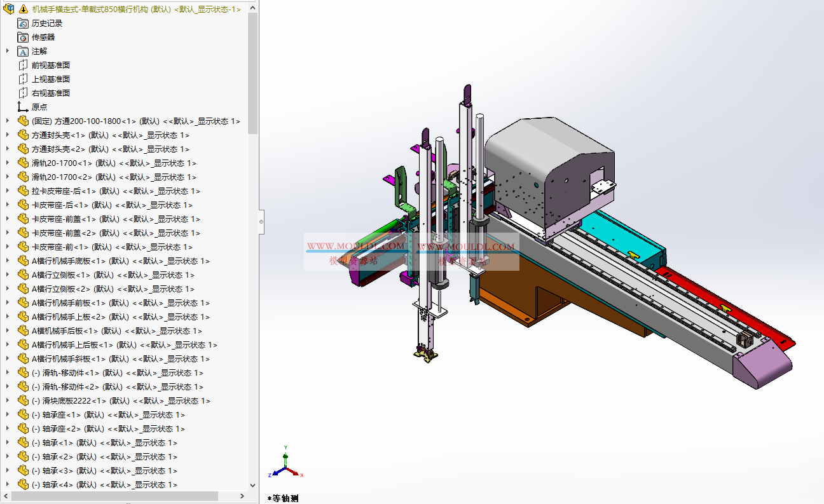Select 轴承<3> in the feature tree
This screenshot has height=504, width=824.
[104, 470]
